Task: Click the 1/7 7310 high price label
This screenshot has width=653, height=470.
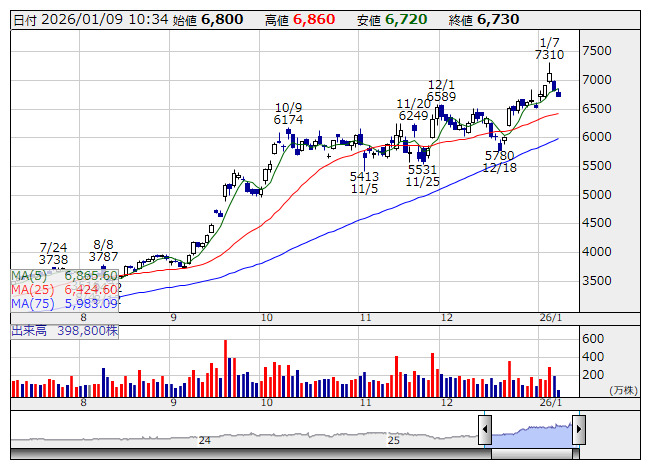Action: point(549,49)
